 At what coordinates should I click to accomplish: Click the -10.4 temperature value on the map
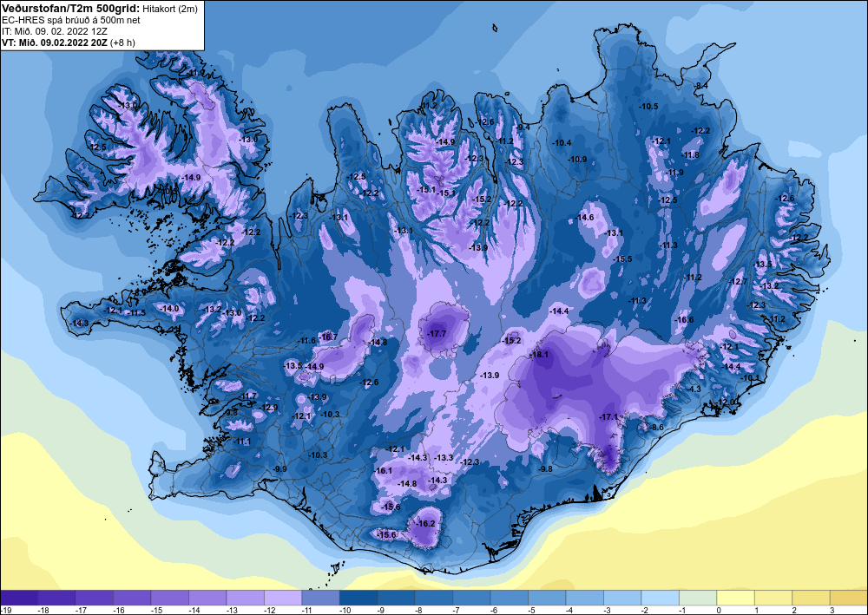click(x=562, y=142)
